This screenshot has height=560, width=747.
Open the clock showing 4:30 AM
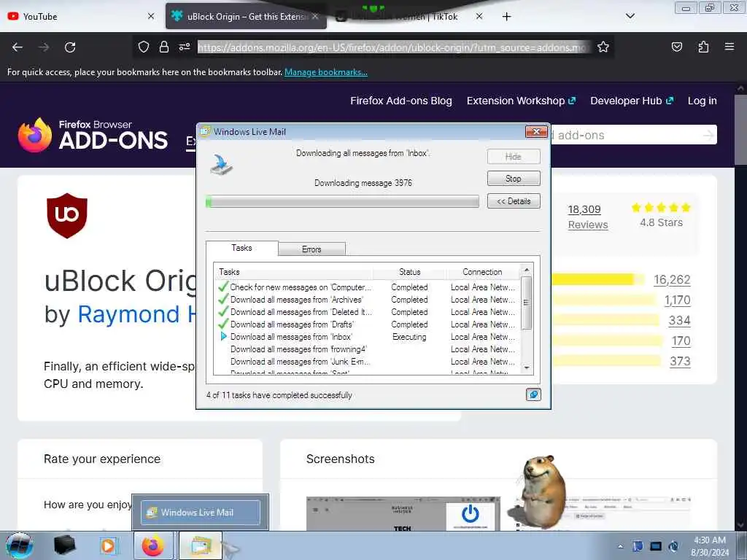710,546
